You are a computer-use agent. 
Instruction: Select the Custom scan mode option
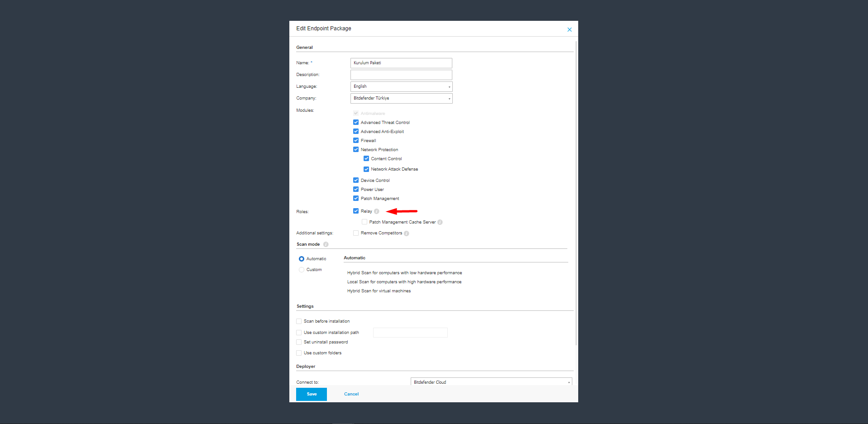click(302, 270)
